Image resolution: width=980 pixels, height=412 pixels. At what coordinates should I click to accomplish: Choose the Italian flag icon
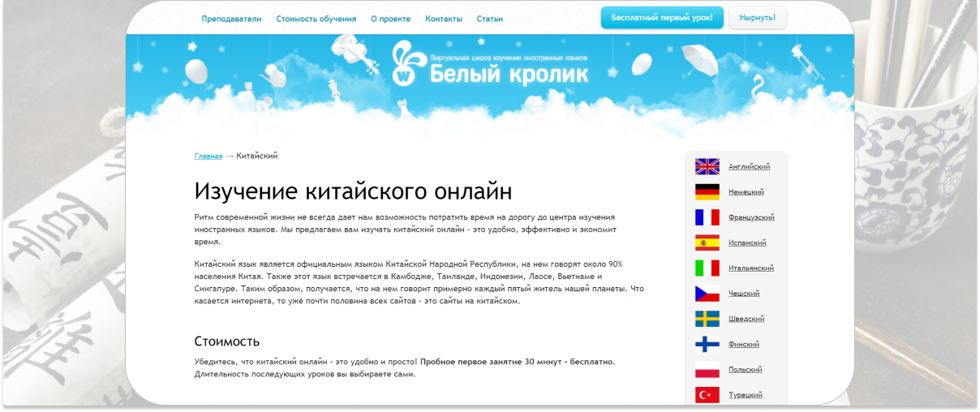[x=707, y=268]
